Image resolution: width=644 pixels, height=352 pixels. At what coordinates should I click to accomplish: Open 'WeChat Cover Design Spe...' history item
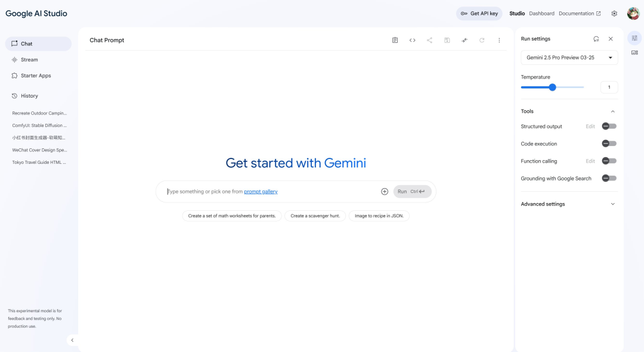coord(39,150)
